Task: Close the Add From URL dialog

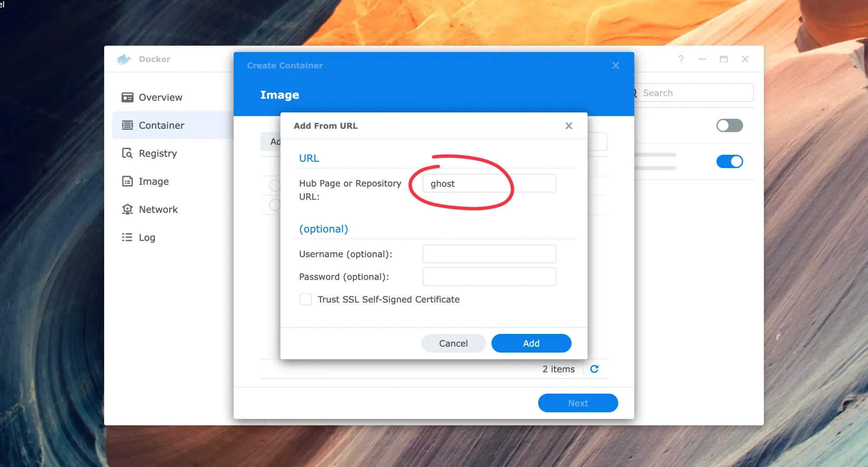Action: pyautogui.click(x=569, y=126)
